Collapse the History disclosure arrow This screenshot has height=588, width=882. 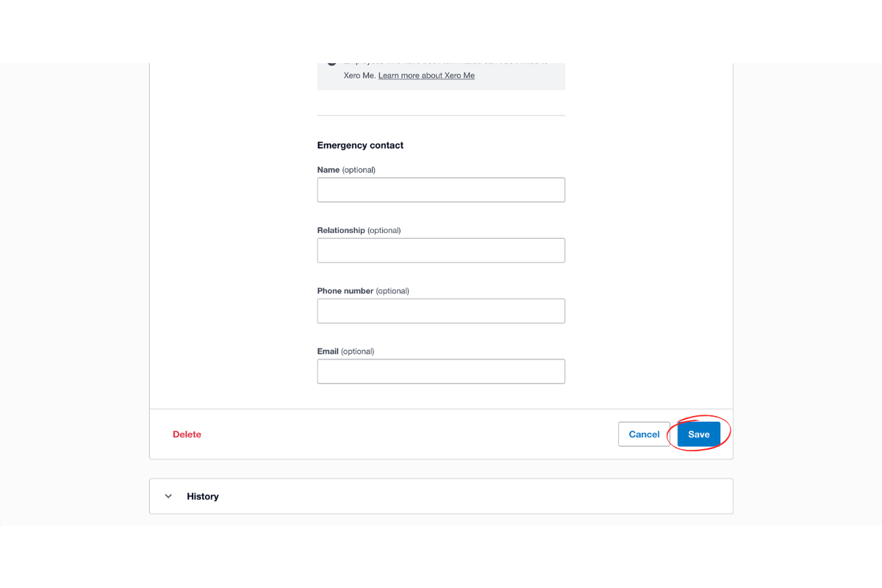[x=168, y=496]
